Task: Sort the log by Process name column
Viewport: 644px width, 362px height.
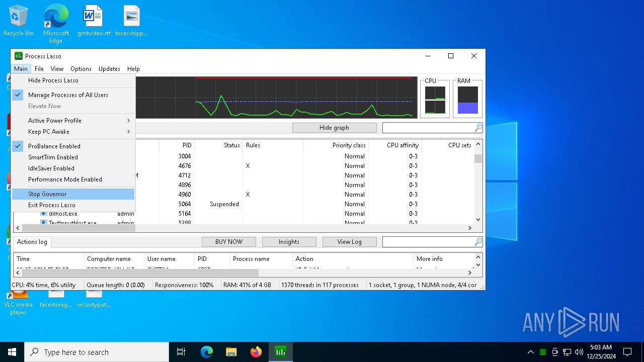Action: (261, 259)
